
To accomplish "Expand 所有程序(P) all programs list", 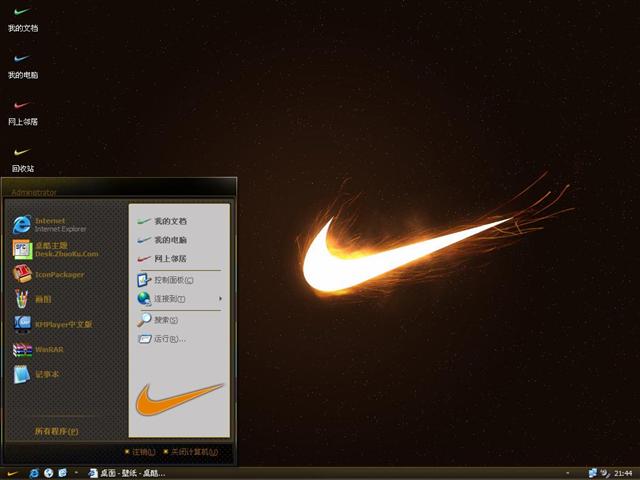I will pyautogui.click(x=56, y=431).
